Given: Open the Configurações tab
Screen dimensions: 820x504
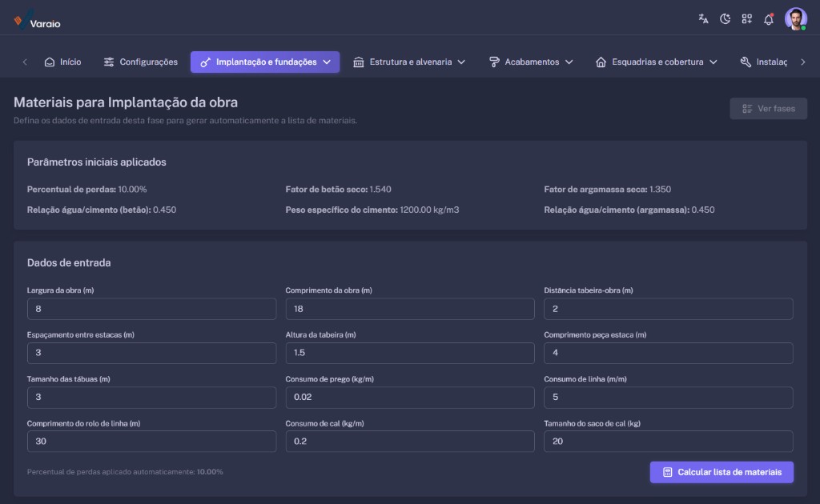Looking at the screenshot, I should [x=141, y=62].
